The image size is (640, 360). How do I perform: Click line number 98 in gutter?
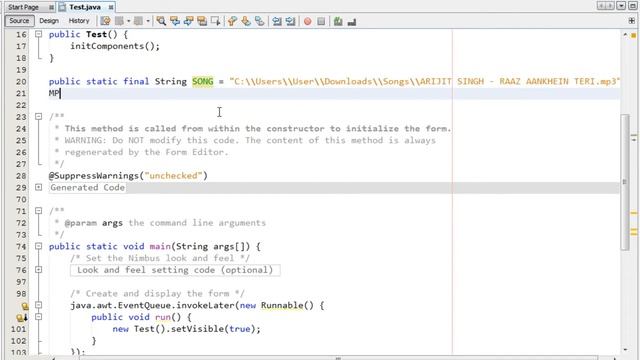pyautogui.click(x=21, y=294)
